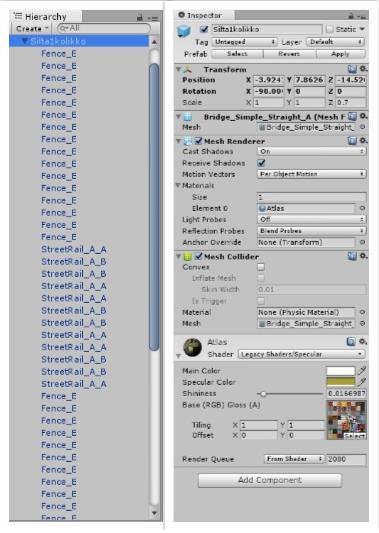Click the GameObject cube icon in Inspector

[x=184, y=31]
